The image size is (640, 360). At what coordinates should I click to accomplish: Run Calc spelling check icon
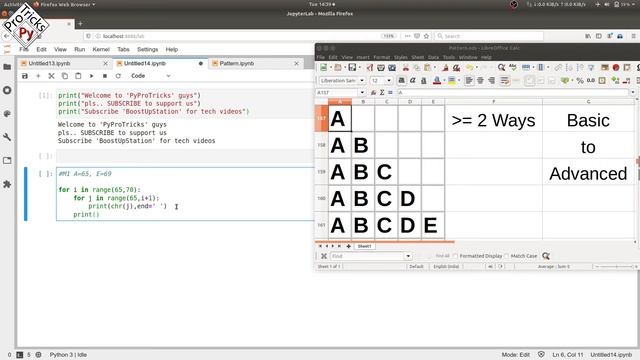point(513,67)
